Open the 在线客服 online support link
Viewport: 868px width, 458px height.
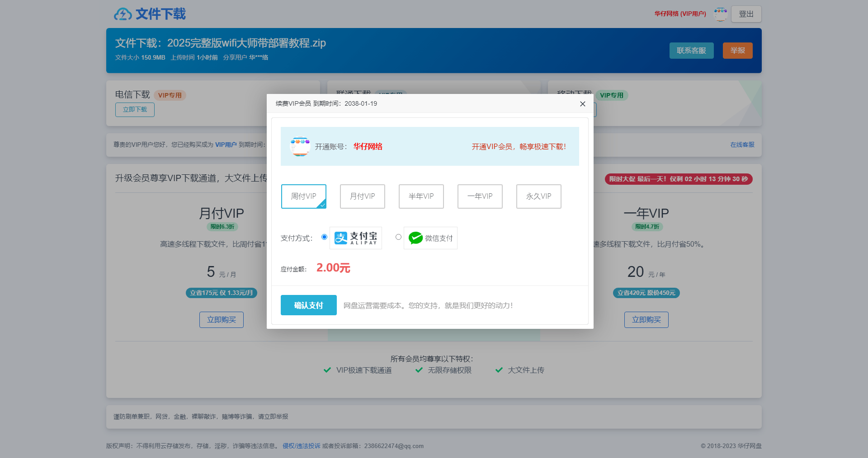pos(742,145)
